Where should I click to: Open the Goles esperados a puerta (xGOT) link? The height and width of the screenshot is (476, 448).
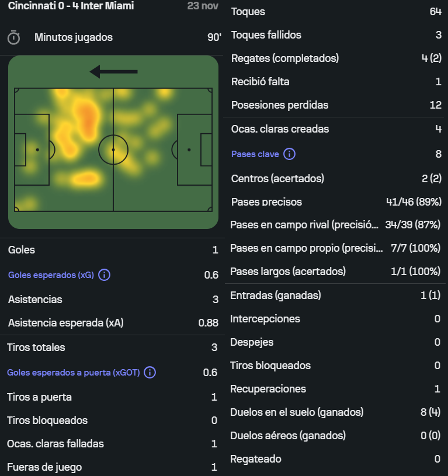pyautogui.click(x=74, y=373)
